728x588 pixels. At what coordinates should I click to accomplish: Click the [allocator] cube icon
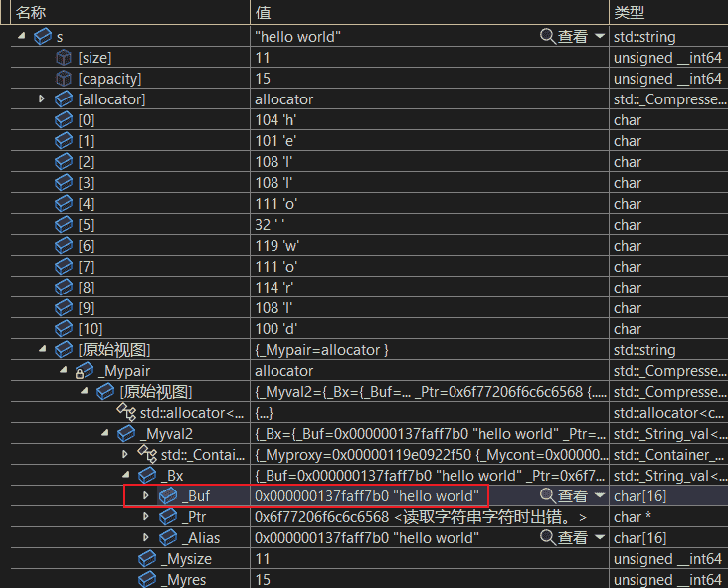click(64, 98)
